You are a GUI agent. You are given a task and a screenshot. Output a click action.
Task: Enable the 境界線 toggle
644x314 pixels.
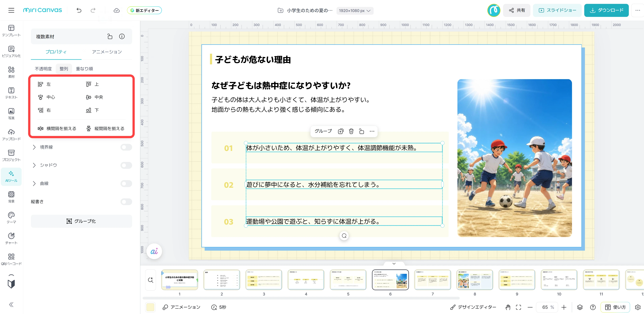pos(126,147)
